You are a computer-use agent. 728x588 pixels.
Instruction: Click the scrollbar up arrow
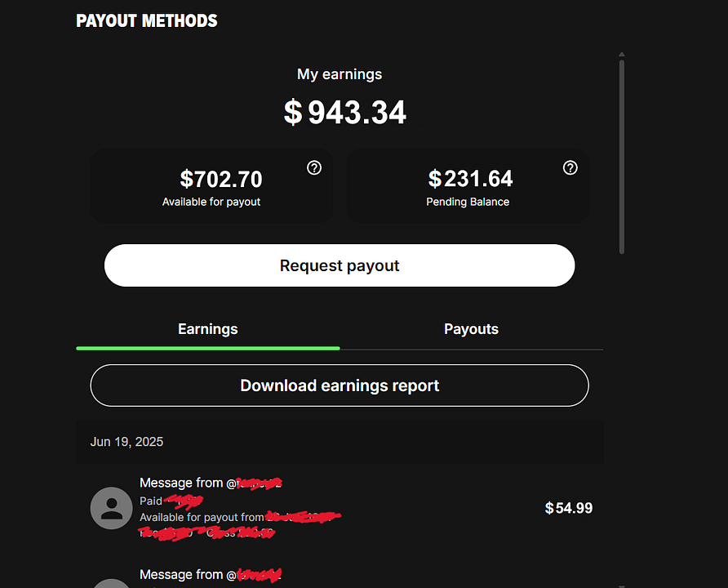[x=622, y=55]
